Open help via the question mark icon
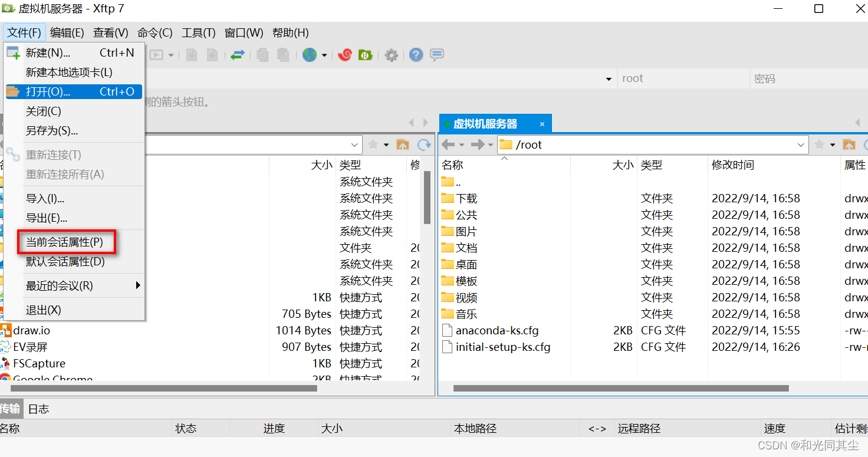Viewport: 868px width, 457px height. click(x=416, y=55)
